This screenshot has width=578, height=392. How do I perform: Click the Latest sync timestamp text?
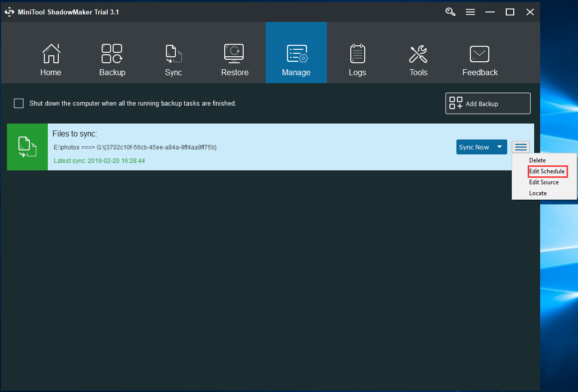click(x=99, y=161)
